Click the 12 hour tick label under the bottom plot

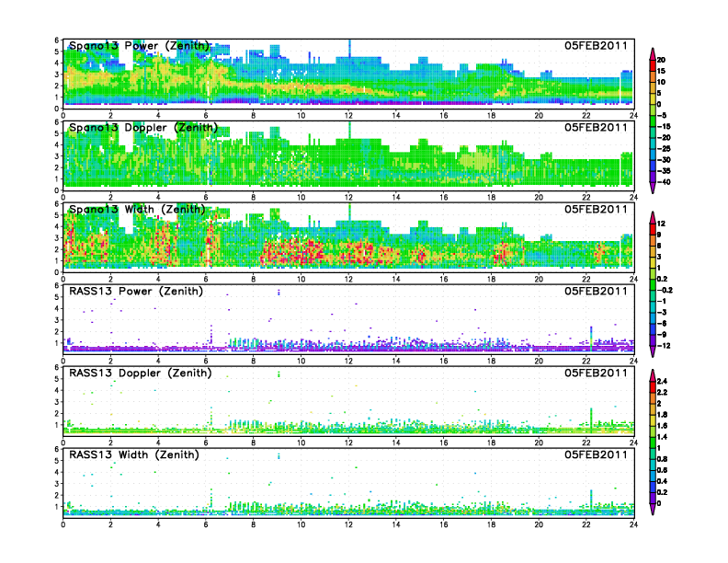coord(348,524)
